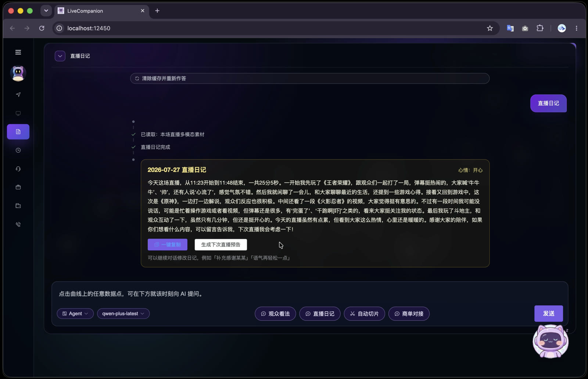588x379 pixels.
Task: Open the browser profile avatar
Action: click(562, 28)
